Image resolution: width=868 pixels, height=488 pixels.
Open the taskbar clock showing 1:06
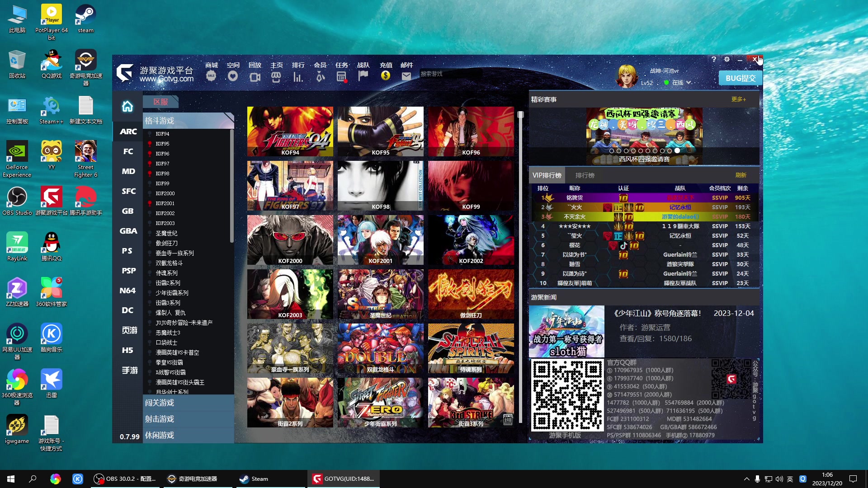pos(827,479)
